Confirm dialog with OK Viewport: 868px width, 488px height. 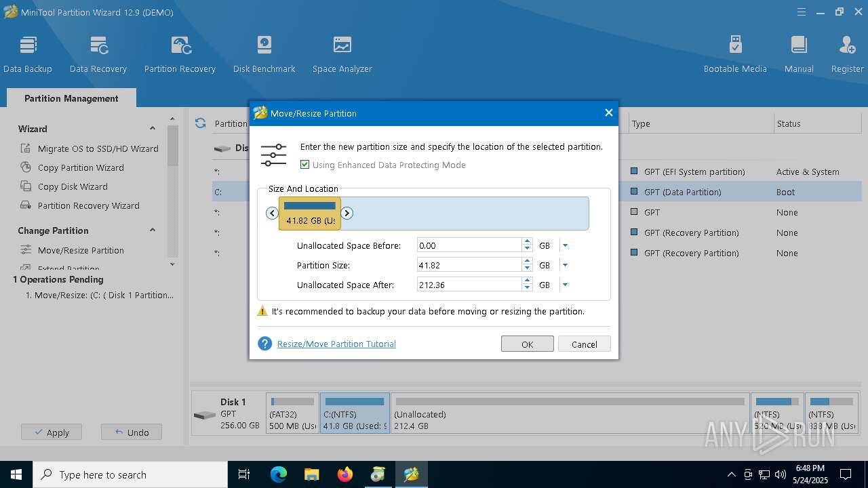tap(528, 344)
